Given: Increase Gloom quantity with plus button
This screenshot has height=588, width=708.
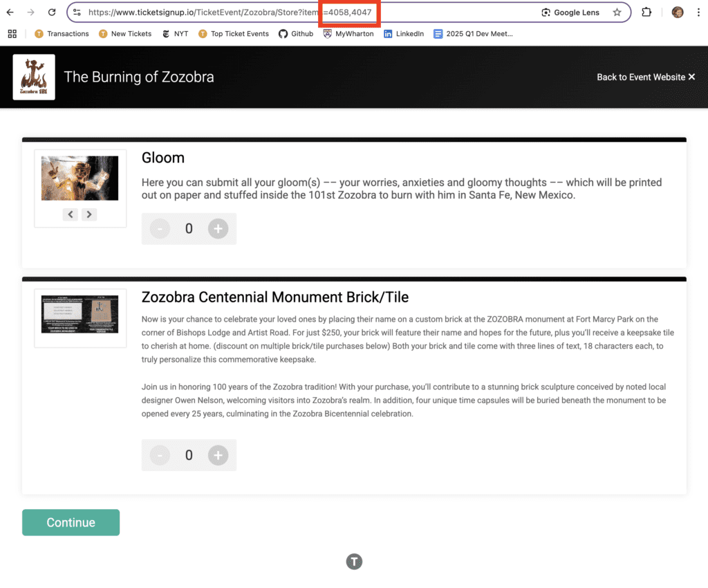Looking at the screenshot, I should point(218,229).
